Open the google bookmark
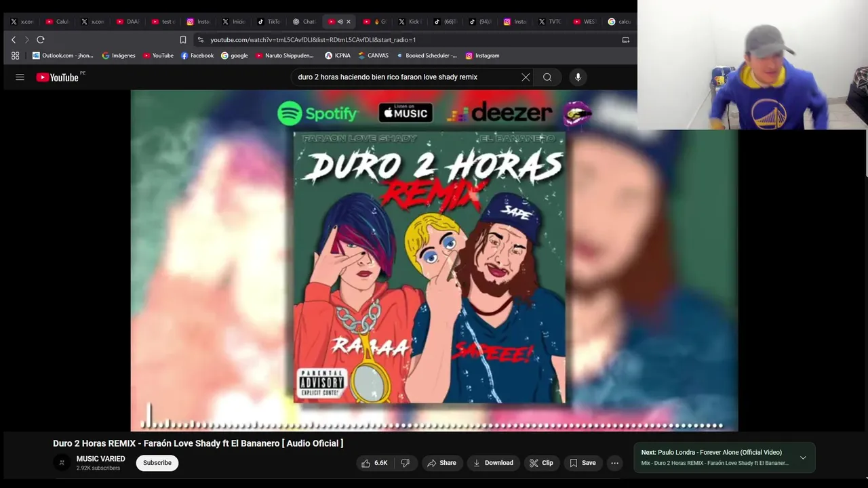This screenshot has width=868, height=488. tap(234, 56)
